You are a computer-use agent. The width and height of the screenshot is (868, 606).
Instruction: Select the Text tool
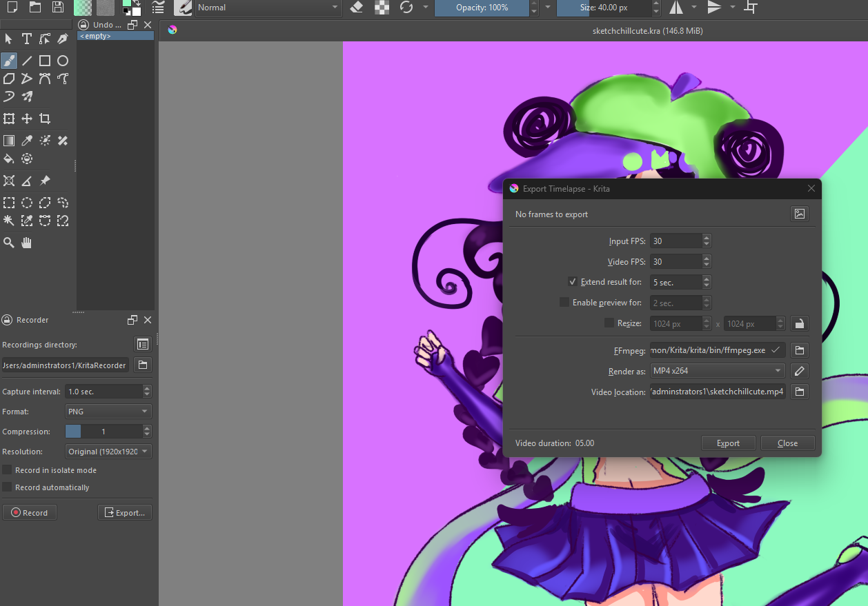26,39
